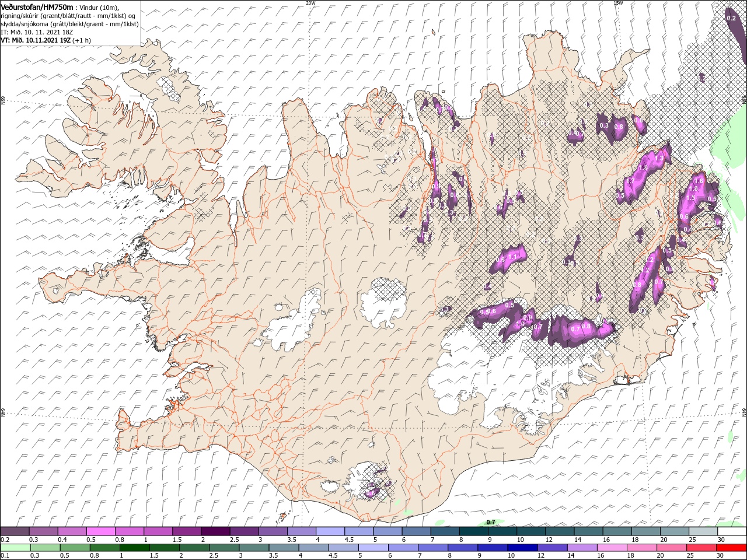The width and height of the screenshot is (747, 560).
Task: Click the 'slydda/snjókoma' legend description line
Action: [x=69, y=24]
